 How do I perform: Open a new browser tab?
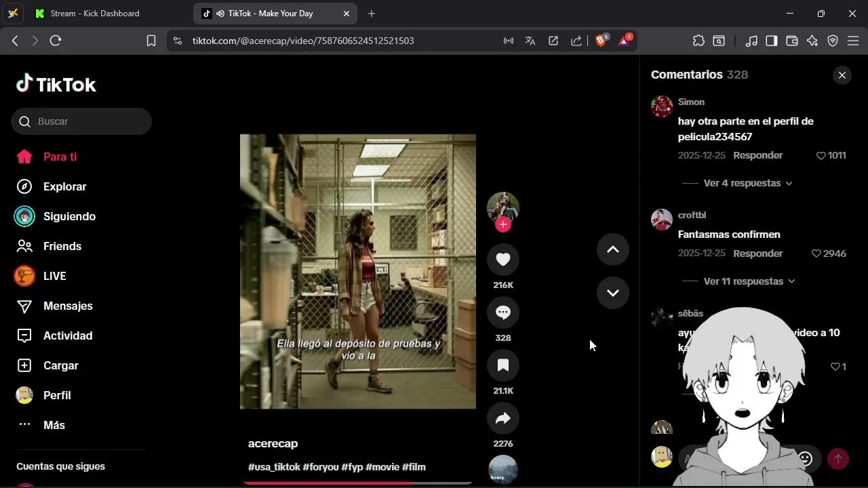click(x=372, y=14)
